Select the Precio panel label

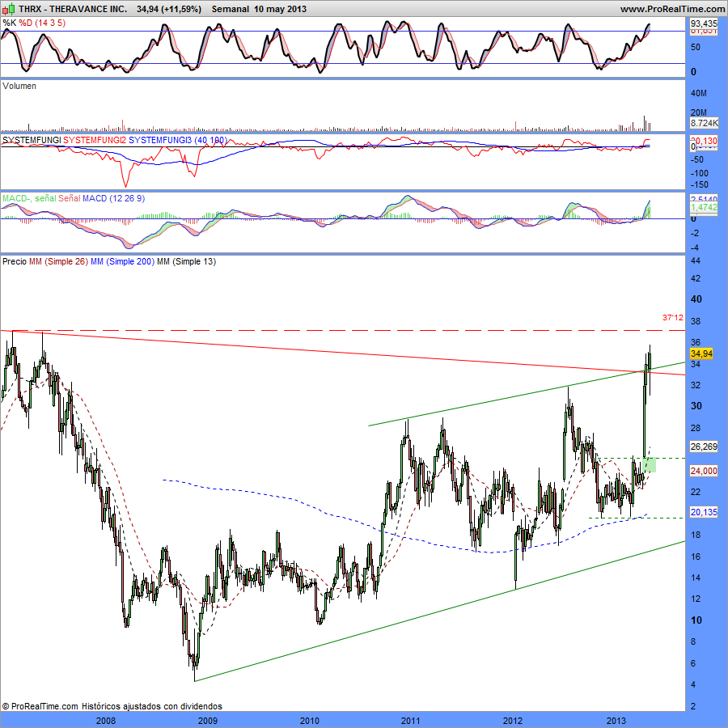(x=15, y=261)
